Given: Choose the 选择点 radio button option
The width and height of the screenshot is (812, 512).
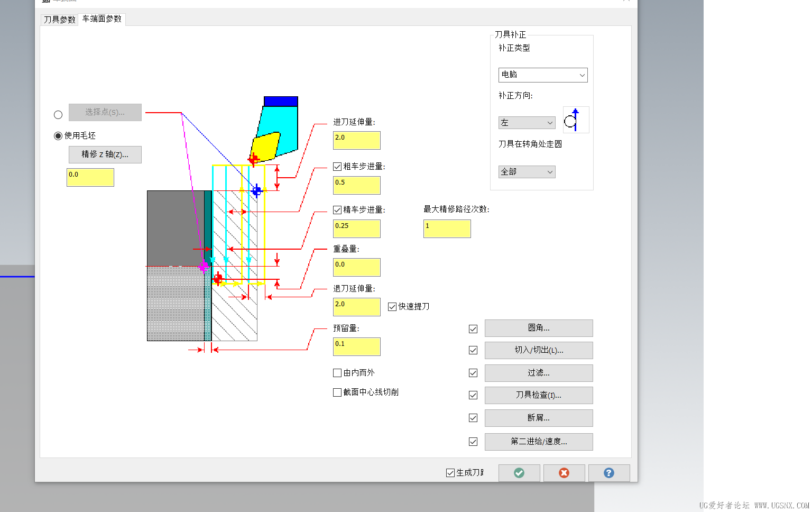Looking at the screenshot, I should click(58, 115).
